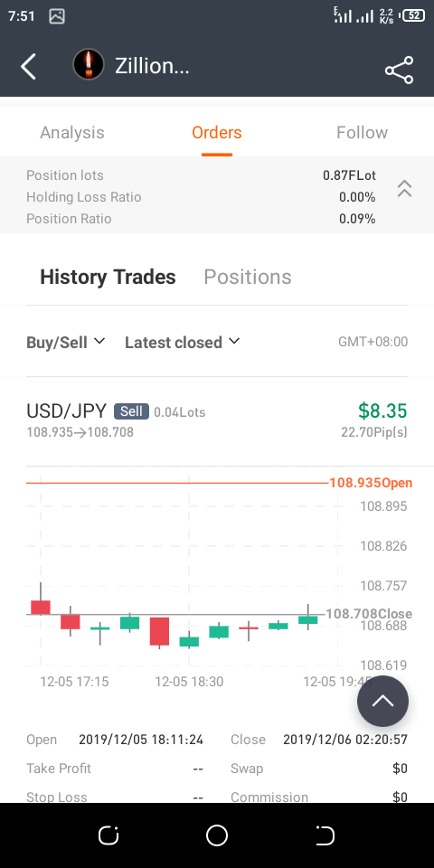Show the Positions list
The width and height of the screenshot is (434, 868).
[248, 277]
